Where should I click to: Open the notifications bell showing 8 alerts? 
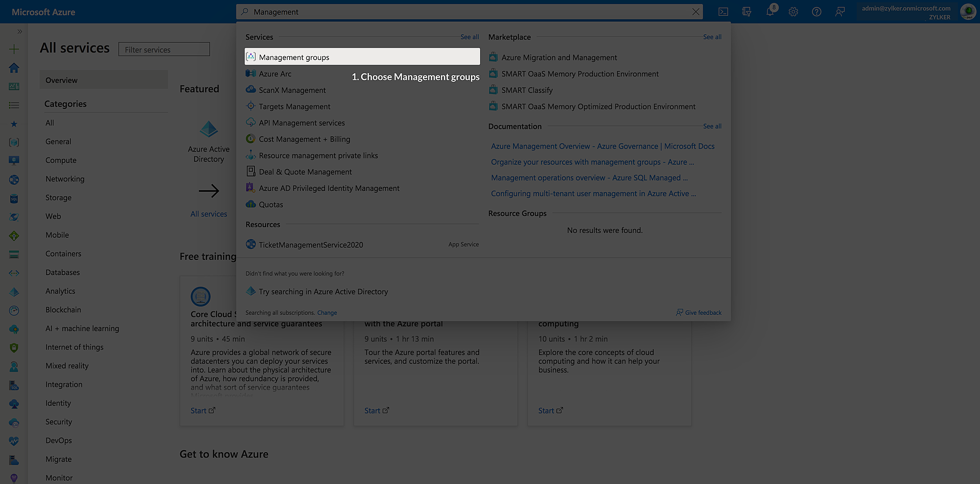tap(770, 11)
